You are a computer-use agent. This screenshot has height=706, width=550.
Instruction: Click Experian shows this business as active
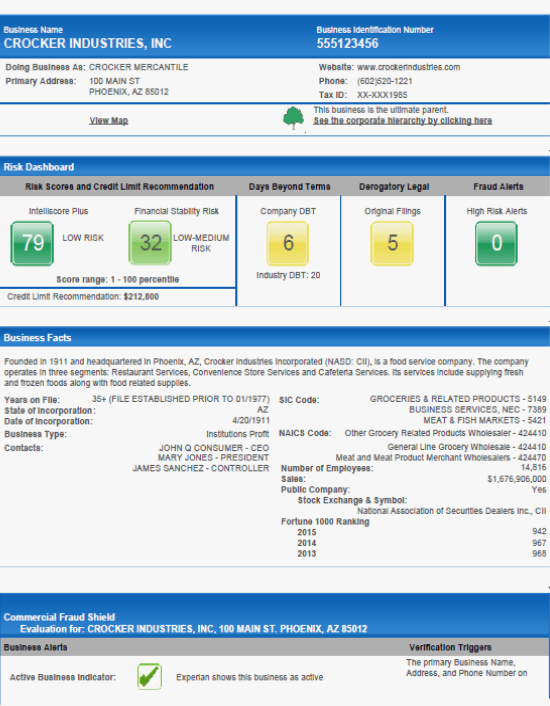(x=249, y=677)
